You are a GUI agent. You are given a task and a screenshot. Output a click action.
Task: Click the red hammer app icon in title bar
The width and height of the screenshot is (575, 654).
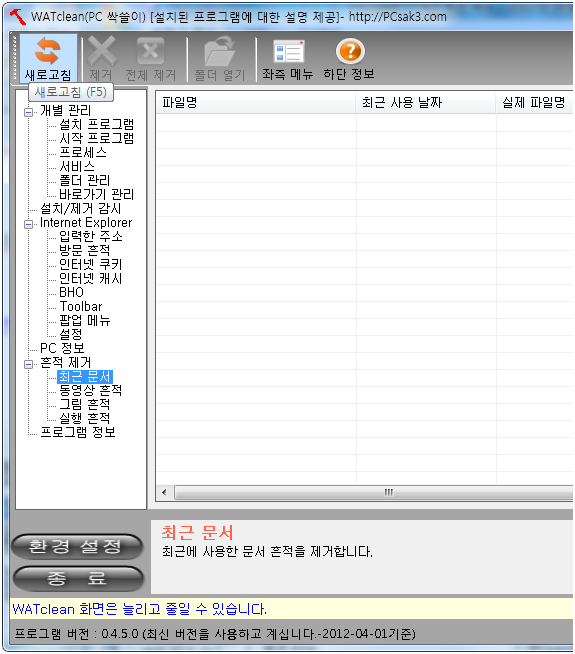18,17
